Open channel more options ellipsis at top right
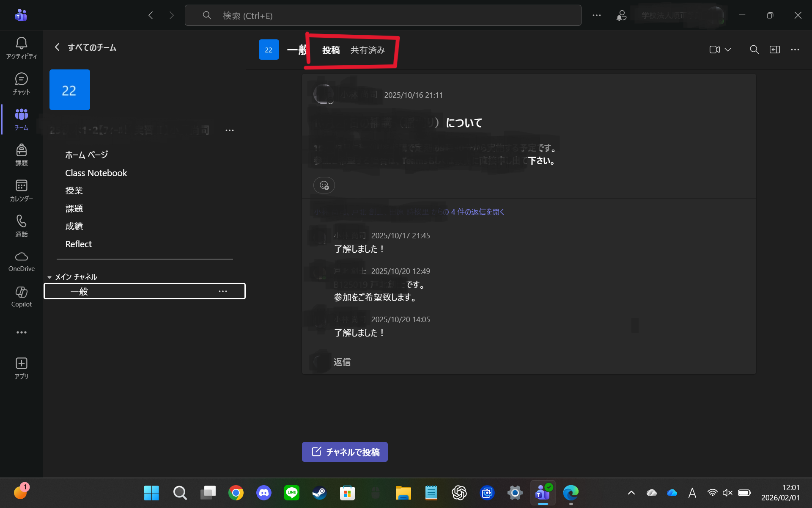Image resolution: width=812 pixels, height=508 pixels. point(795,50)
